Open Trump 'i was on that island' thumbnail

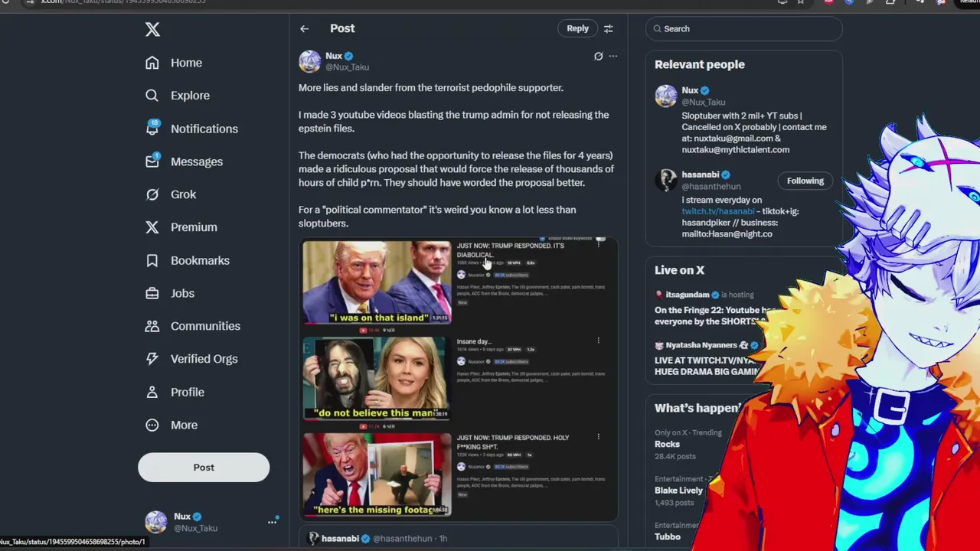pos(377,282)
